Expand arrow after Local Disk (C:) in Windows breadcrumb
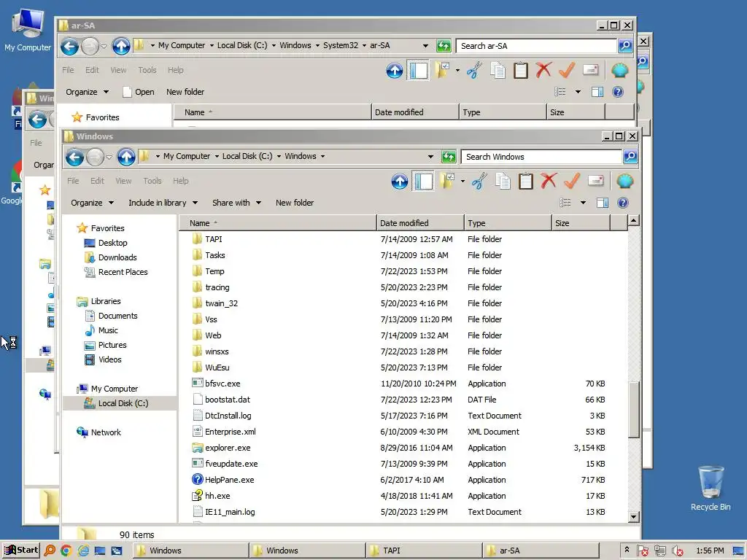Screen dimensions: 747x560 click(x=279, y=156)
